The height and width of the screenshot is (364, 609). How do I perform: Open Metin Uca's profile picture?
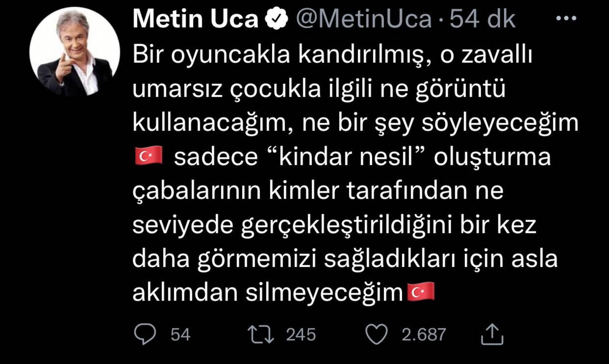click(75, 52)
